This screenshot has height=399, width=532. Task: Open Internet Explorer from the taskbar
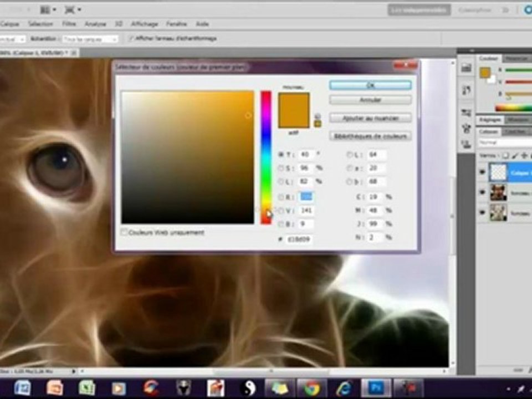click(x=344, y=388)
